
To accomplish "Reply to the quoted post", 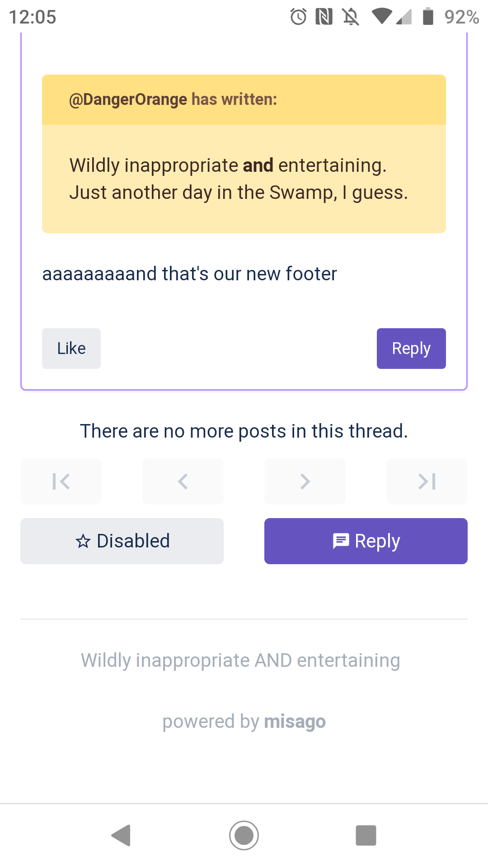I will [x=411, y=349].
